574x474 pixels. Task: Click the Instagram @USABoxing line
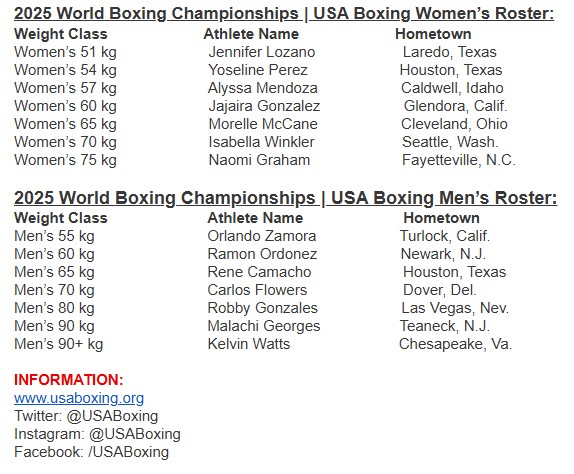[x=97, y=434]
